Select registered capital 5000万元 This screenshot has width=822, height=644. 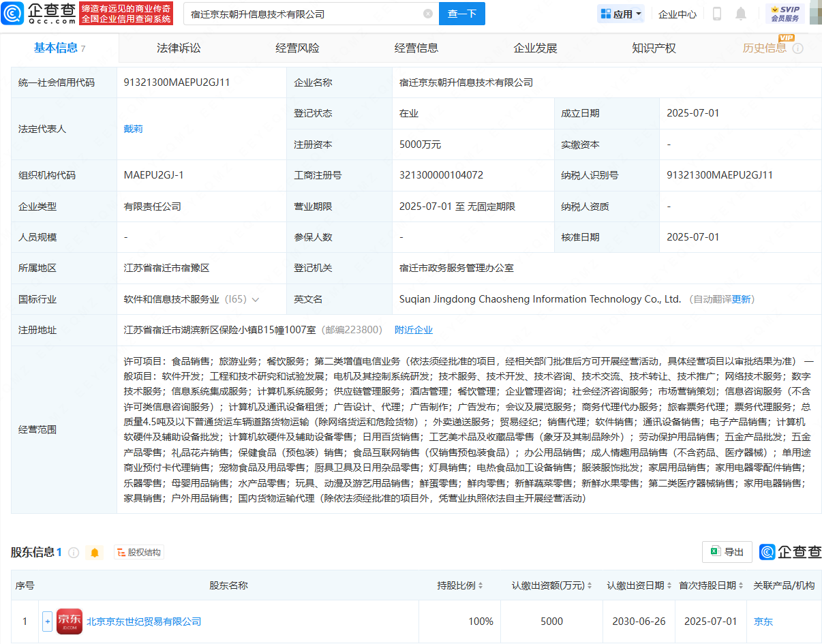click(420, 144)
